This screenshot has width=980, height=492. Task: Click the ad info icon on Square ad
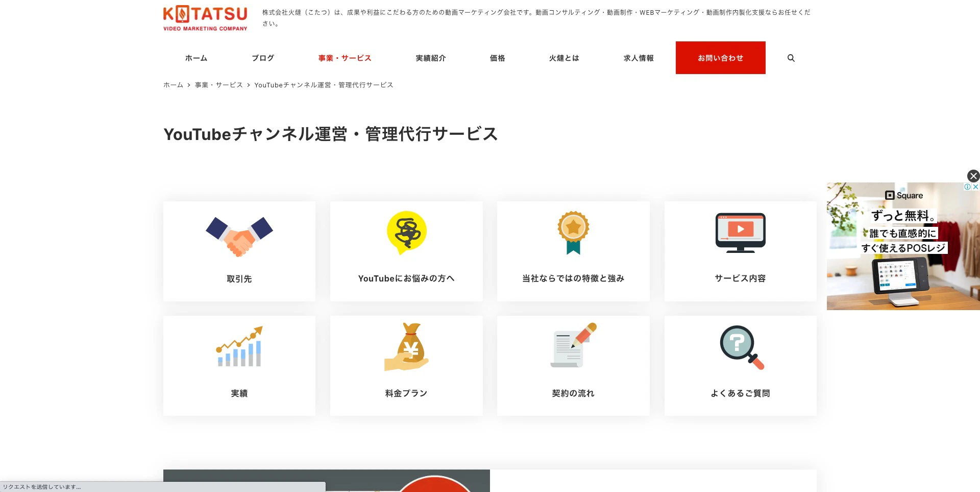click(x=967, y=187)
